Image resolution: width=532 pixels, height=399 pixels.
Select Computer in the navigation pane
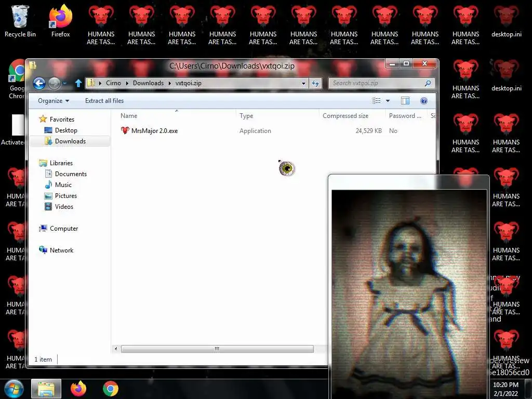point(64,229)
